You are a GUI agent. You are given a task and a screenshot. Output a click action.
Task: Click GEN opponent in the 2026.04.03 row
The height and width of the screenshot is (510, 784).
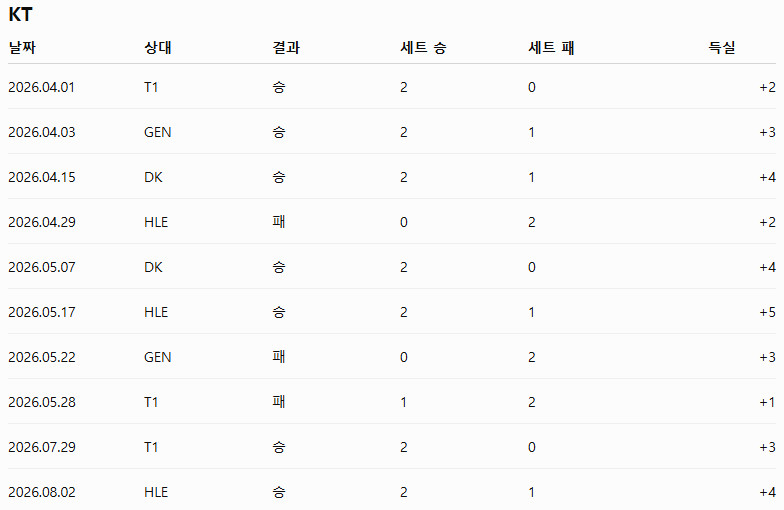click(158, 132)
